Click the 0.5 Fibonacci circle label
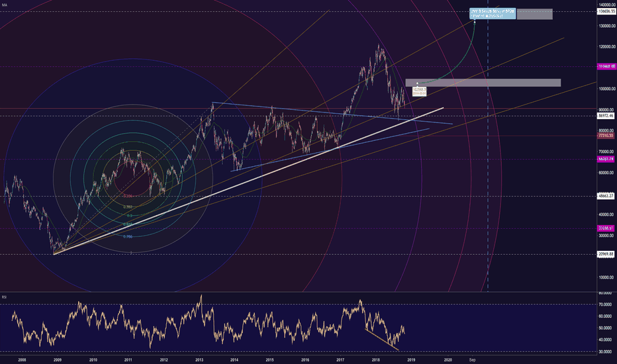Image resolution: width=617 pixels, height=364 pixels. point(130,216)
